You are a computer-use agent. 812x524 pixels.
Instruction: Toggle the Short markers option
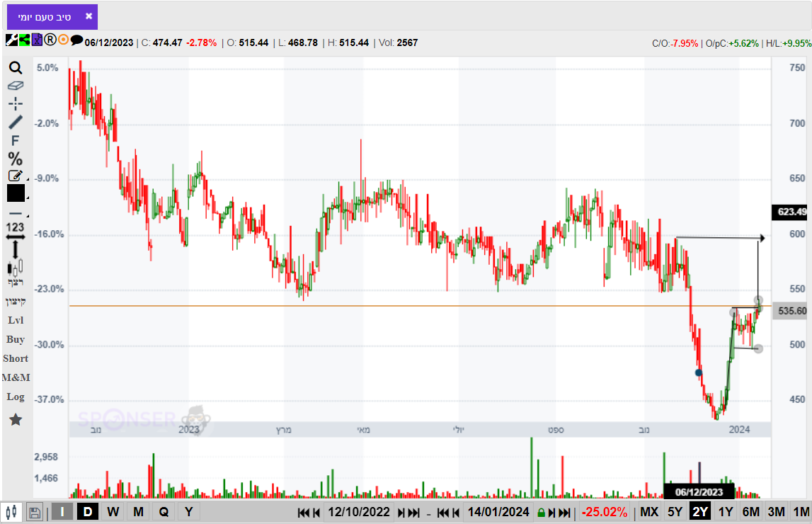pos(16,358)
